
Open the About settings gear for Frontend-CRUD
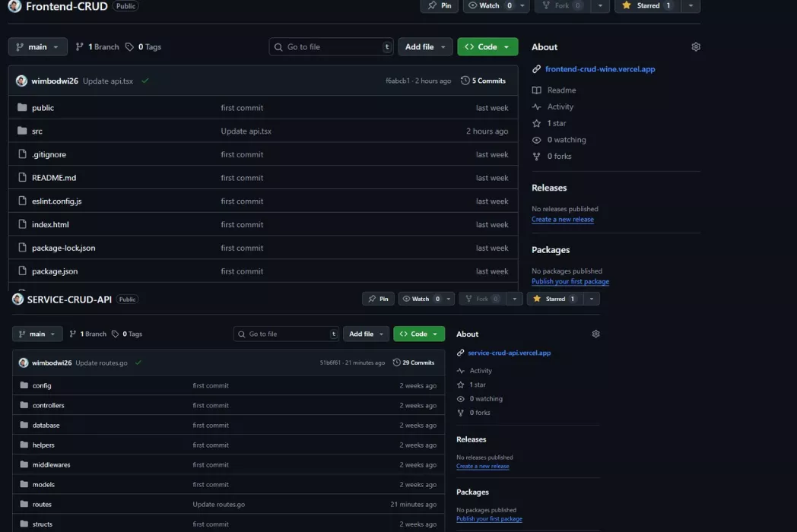(696, 47)
